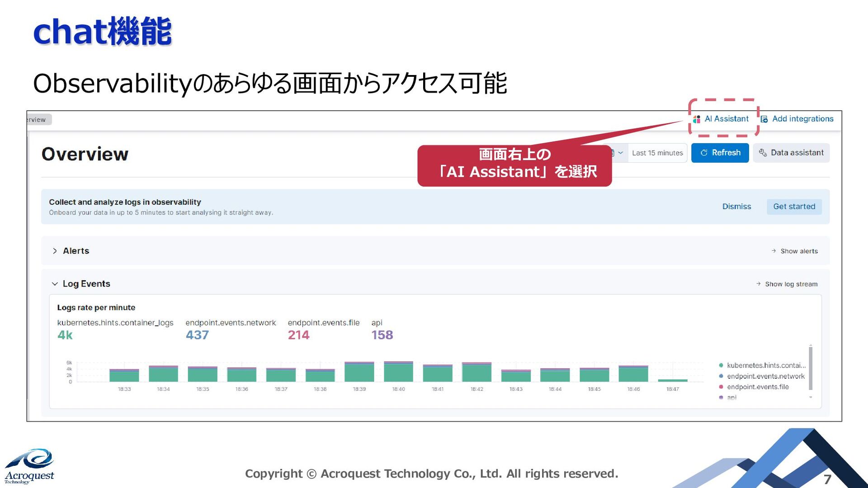This screenshot has width=868, height=488.
Task: Click Add integrations link
Action: point(802,119)
